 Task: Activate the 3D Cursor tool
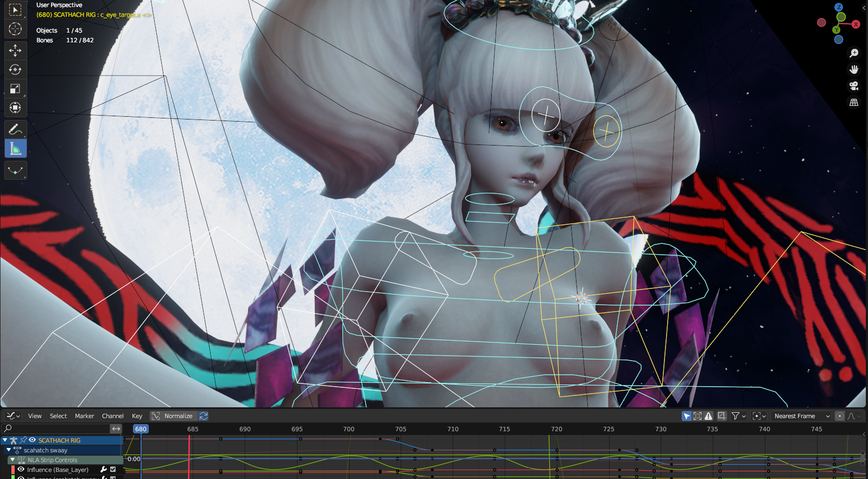[x=15, y=29]
